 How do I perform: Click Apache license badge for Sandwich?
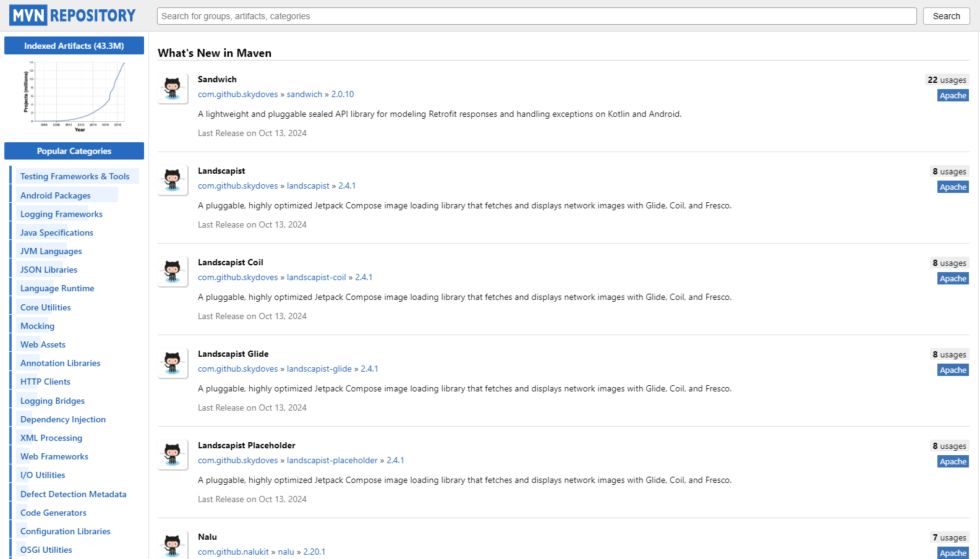click(953, 95)
